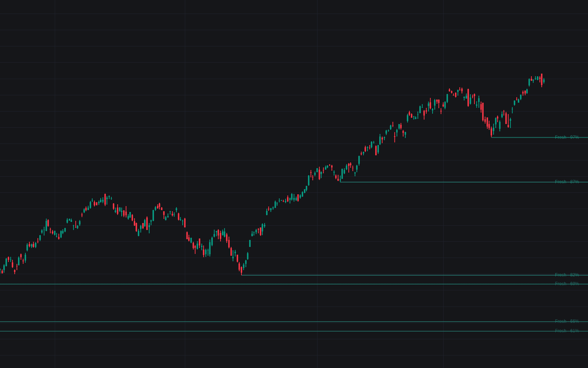
Task: Select the 'Fresh - 97%' level label
Action: tap(567, 137)
